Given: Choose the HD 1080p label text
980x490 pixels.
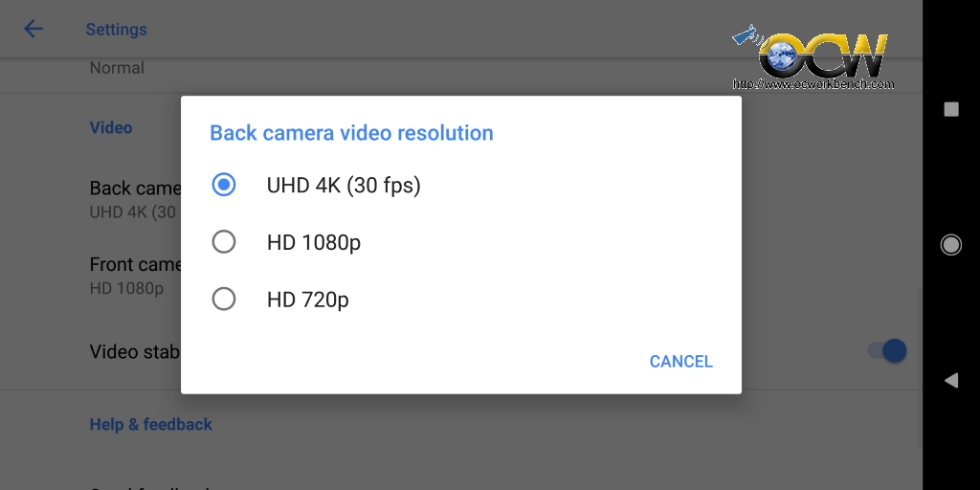Looking at the screenshot, I should click(x=314, y=242).
